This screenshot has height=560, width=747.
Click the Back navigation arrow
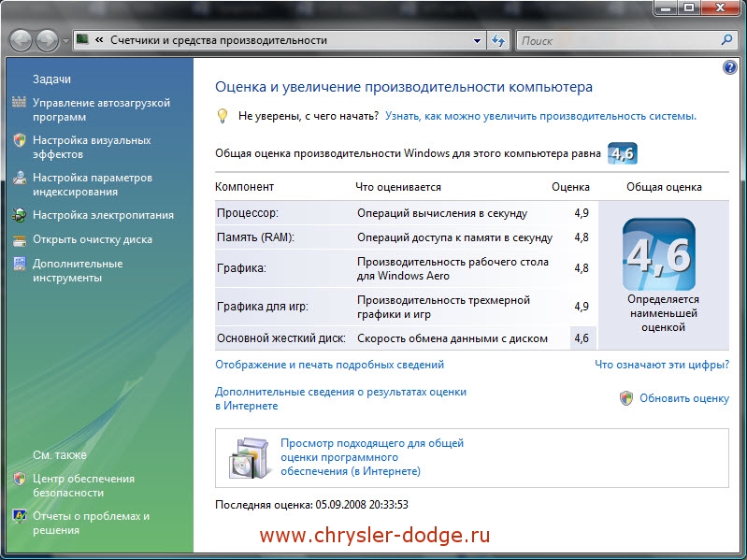pyautogui.click(x=21, y=40)
